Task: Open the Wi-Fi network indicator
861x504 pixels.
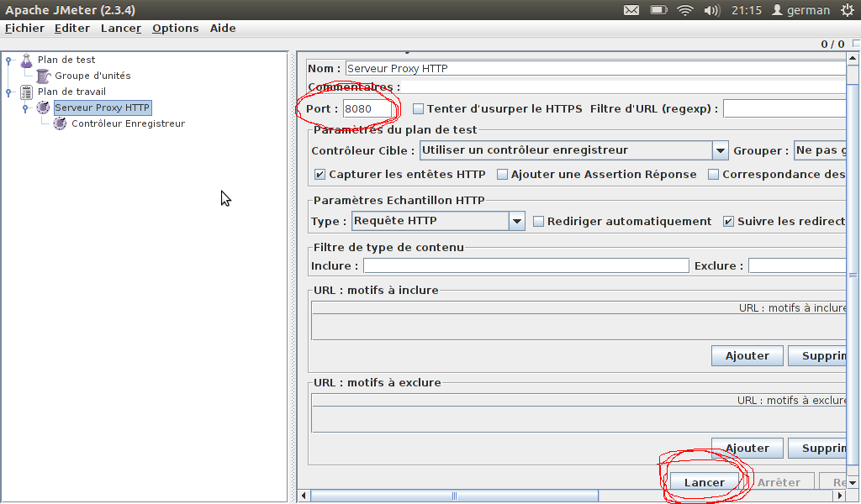Action: (x=684, y=10)
